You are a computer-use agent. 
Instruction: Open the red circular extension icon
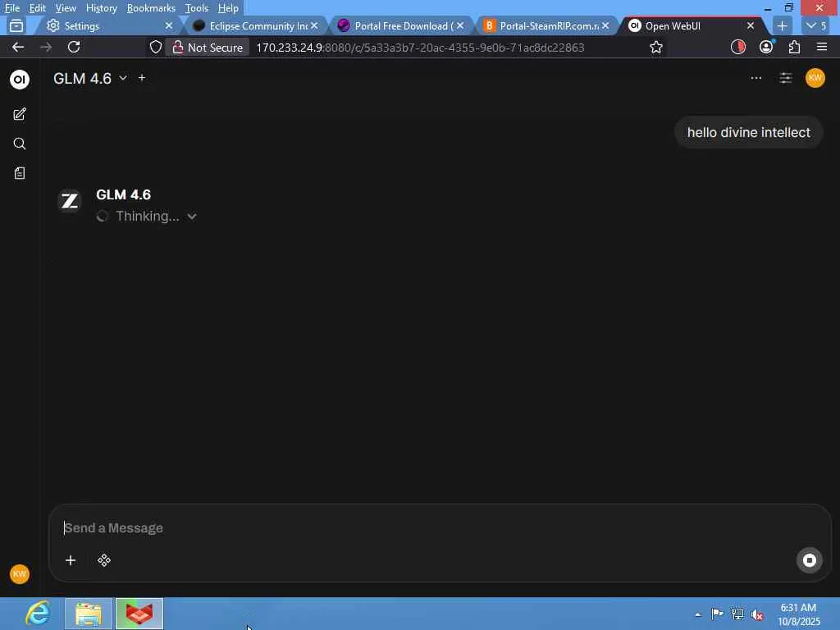pyautogui.click(x=738, y=47)
